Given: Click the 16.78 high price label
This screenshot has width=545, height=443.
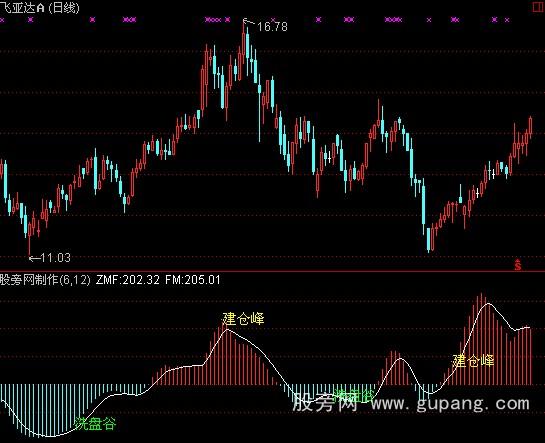Looking at the screenshot, I should click(272, 27).
